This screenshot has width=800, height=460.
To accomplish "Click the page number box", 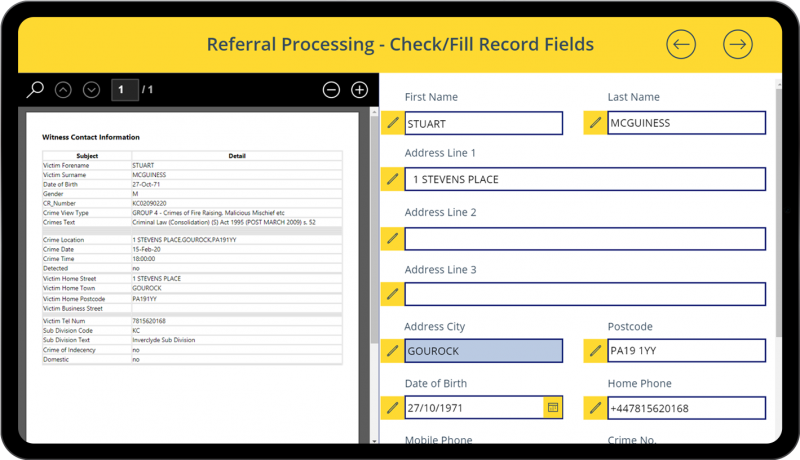I will click(124, 90).
